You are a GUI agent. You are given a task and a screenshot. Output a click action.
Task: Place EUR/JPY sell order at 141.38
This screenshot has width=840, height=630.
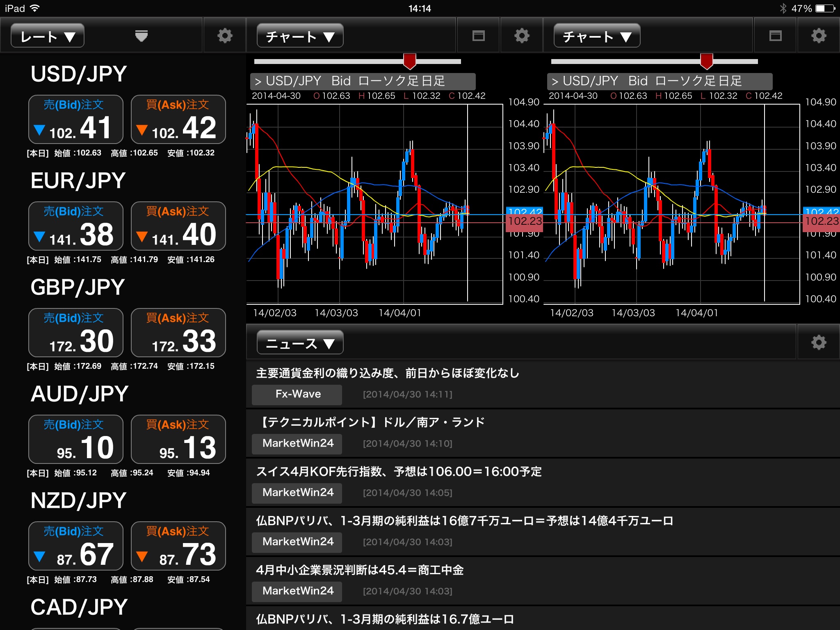click(76, 226)
